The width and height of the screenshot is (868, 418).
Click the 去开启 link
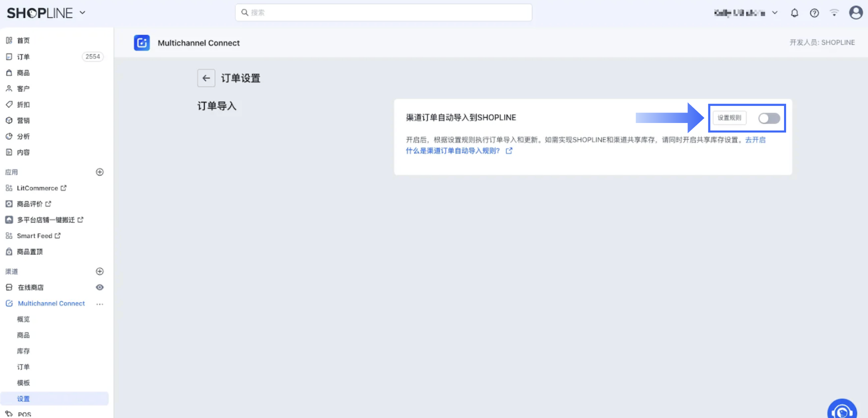(755, 140)
